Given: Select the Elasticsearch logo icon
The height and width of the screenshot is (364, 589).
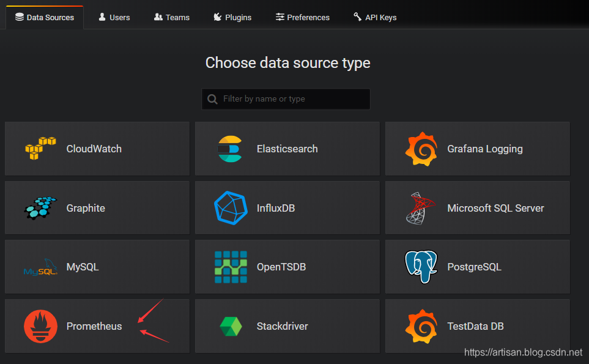Looking at the screenshot, I should [x=231, y=149].
